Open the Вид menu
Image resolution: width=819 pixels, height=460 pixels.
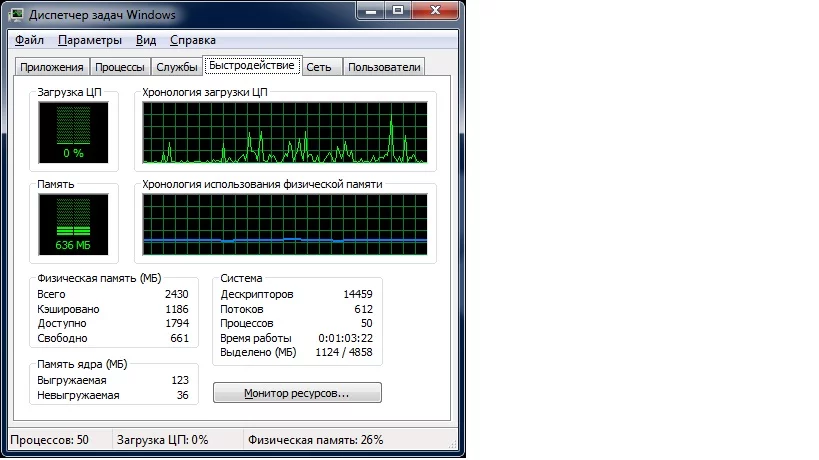point(146,40)
